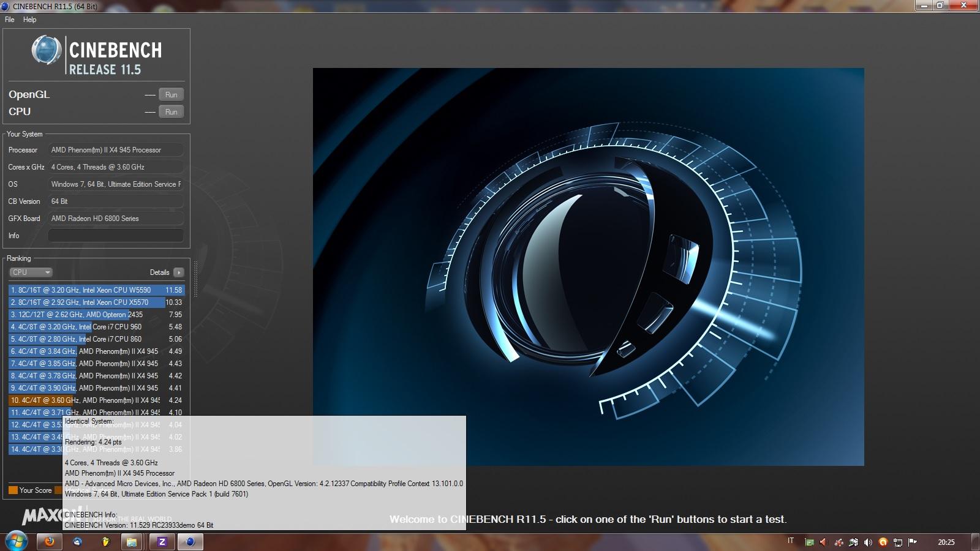The image size is (980, 551).
Task: Open the network connection tray icon
Action: [x=897, y=542]
